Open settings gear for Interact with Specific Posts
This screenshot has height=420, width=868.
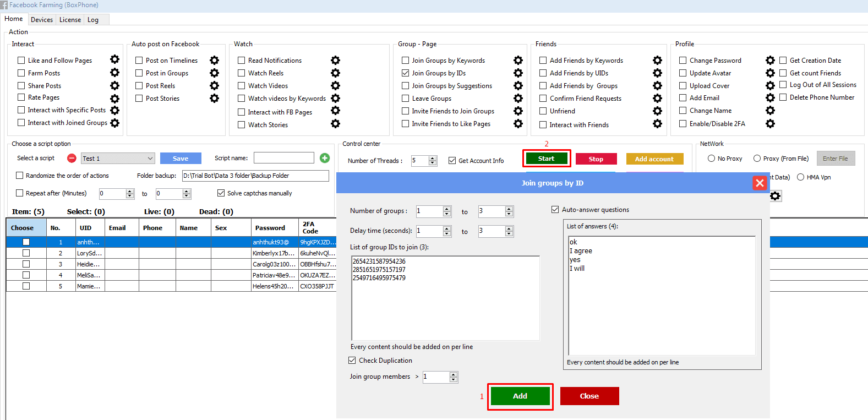(x=114, y=111)
